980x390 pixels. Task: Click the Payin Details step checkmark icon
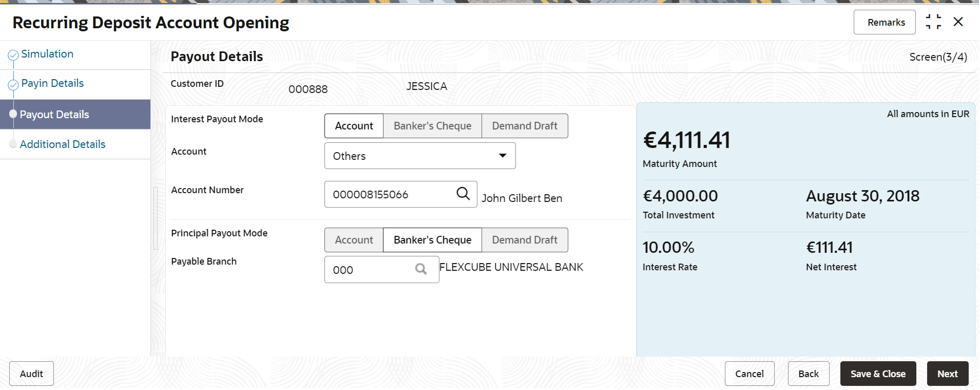point(13,84)
